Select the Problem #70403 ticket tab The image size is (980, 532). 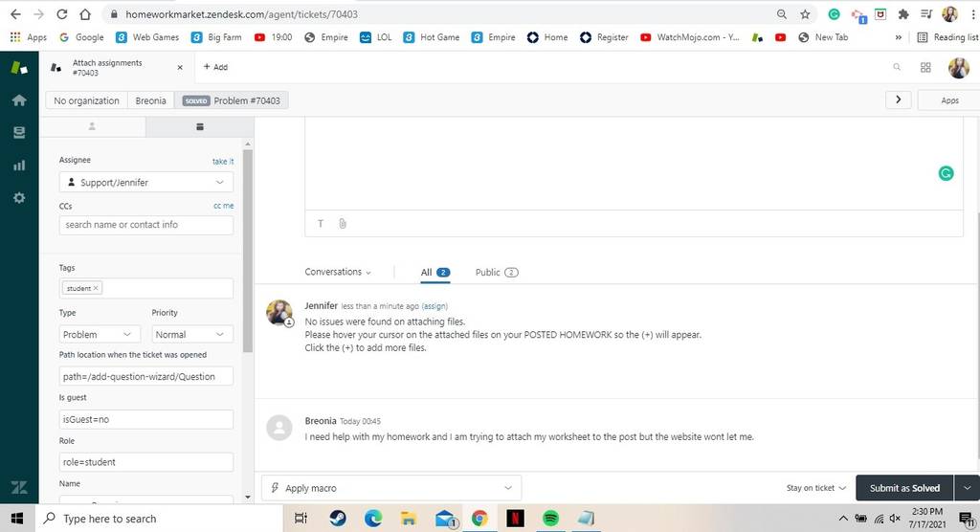point(232,100)
